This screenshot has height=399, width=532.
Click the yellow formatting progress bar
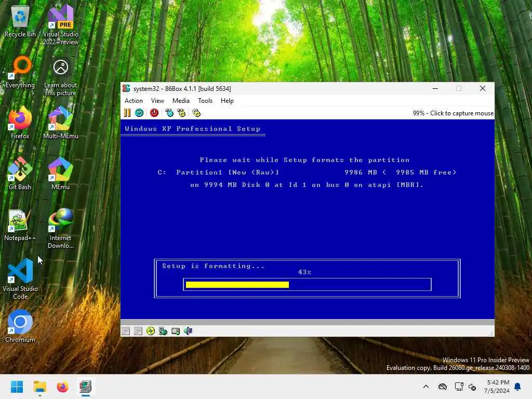[237, 285]
